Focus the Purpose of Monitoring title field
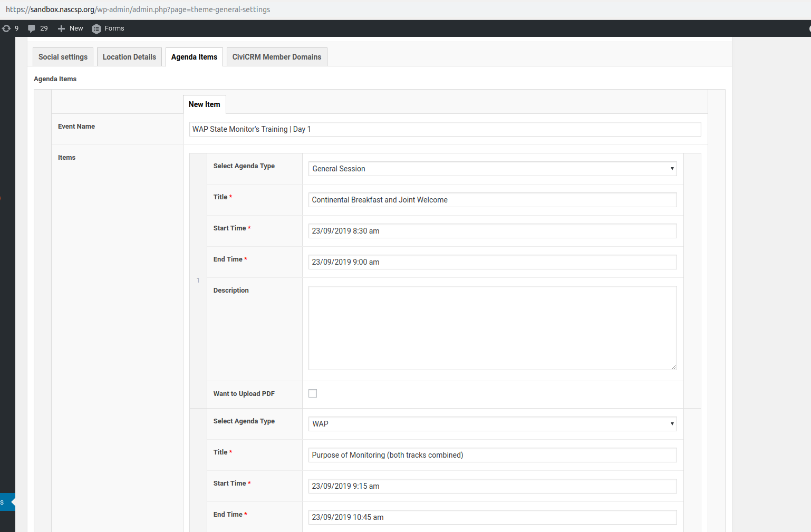 tap(492, 455)
